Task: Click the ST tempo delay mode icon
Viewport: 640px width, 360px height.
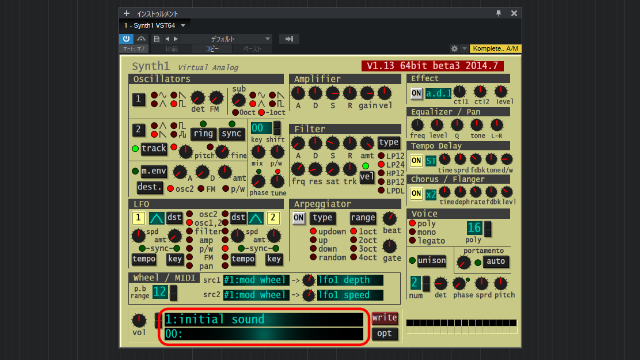Action: (431, 161)
